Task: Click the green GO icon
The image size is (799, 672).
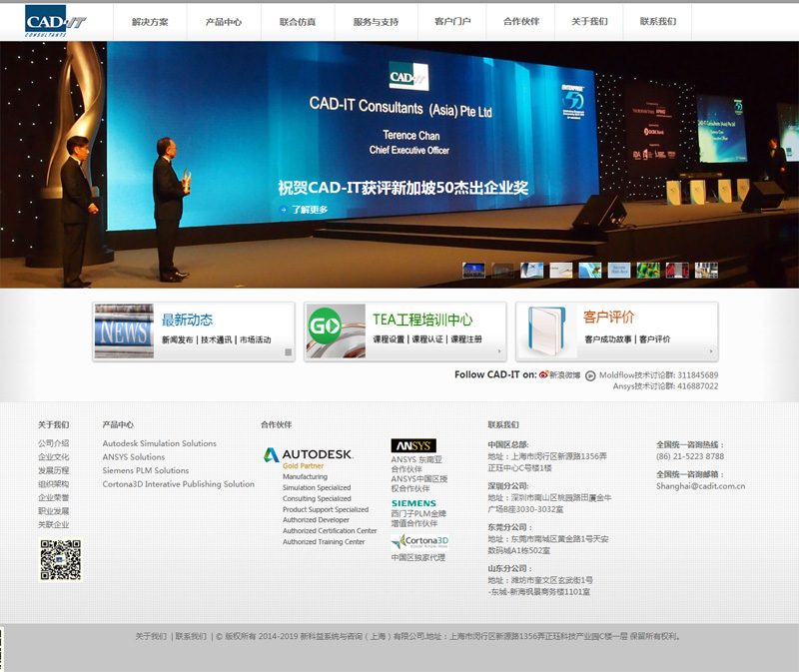Action: tap(325, 326)
